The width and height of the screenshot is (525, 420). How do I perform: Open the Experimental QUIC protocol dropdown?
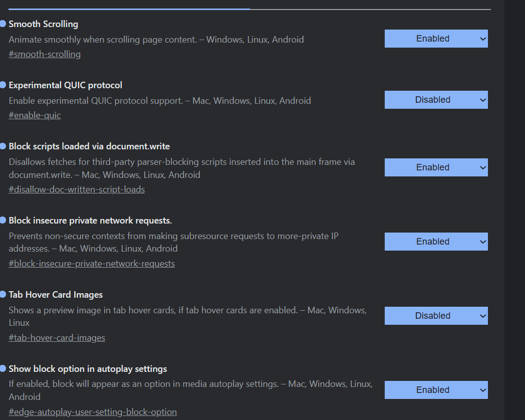click(x=436, y=100)
